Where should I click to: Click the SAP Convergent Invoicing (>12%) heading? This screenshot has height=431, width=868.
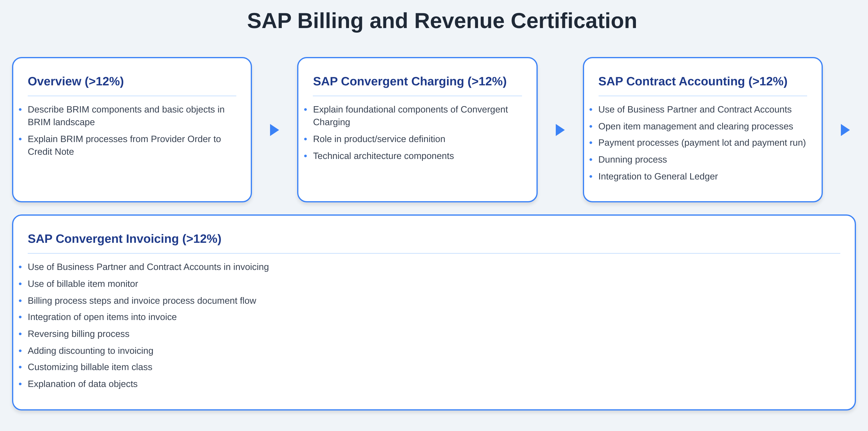click(124, 239)
